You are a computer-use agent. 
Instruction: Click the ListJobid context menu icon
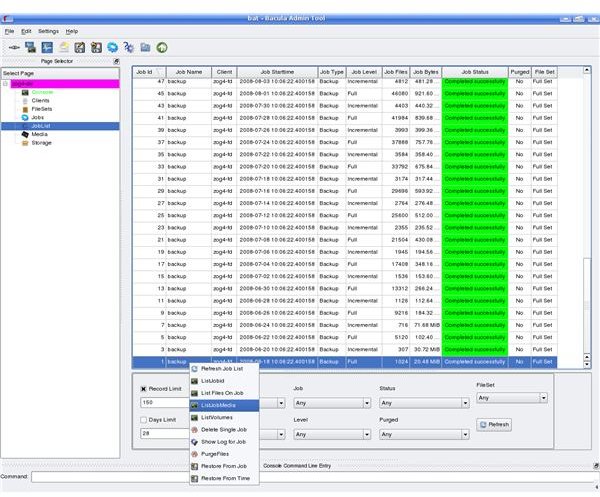(194, 381)
